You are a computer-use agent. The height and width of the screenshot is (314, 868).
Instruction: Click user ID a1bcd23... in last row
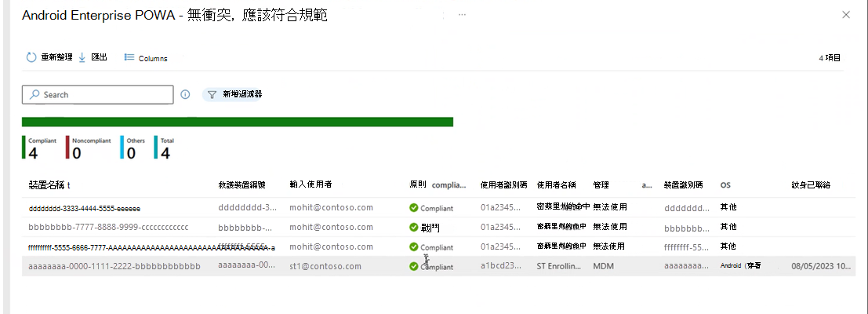click(500, 266)
